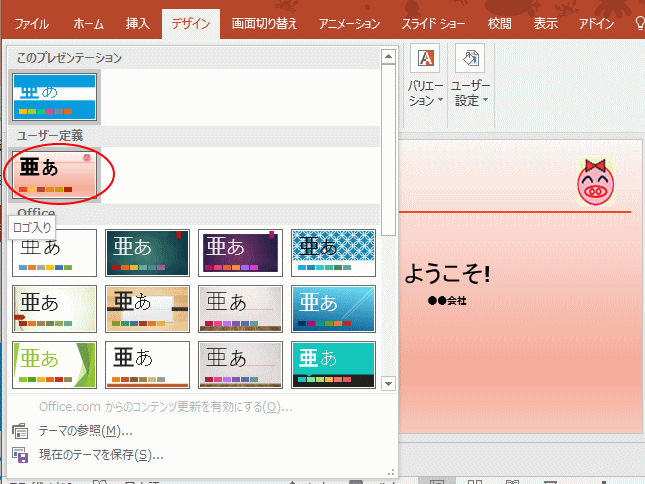Click the save current theme disk icon
The width and height of the screenshot is (645, 484).
[20, 455]
